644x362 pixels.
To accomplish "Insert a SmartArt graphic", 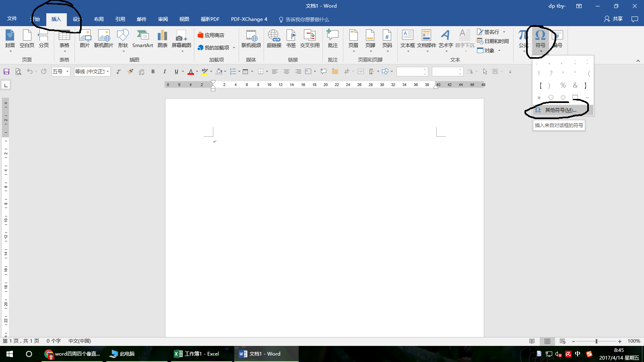I will (x=142, y=39).
